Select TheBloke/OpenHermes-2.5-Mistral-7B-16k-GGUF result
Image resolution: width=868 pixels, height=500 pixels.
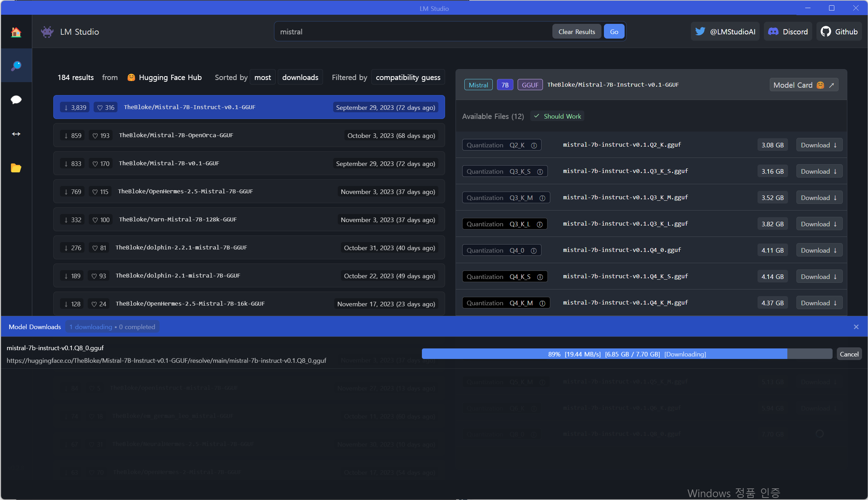[249, 304]
